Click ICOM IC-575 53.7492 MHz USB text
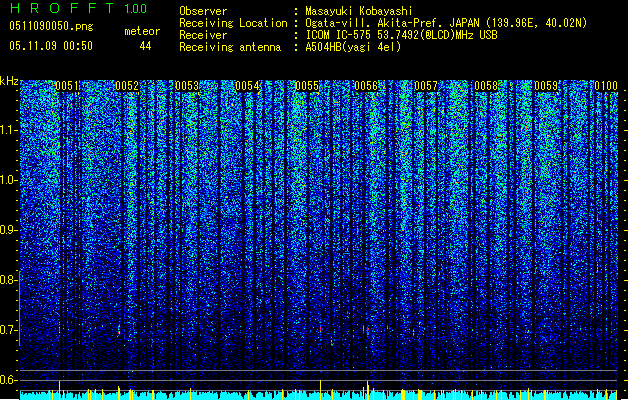Image resolution: width=629 pixels, height=400 pixels. [x=401, y=35]
